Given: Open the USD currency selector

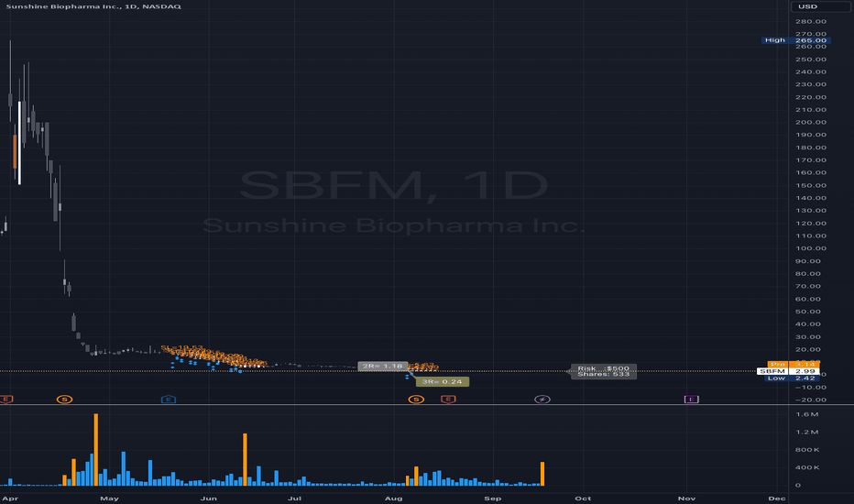Looking at the screenshot, I should point(821,6).
